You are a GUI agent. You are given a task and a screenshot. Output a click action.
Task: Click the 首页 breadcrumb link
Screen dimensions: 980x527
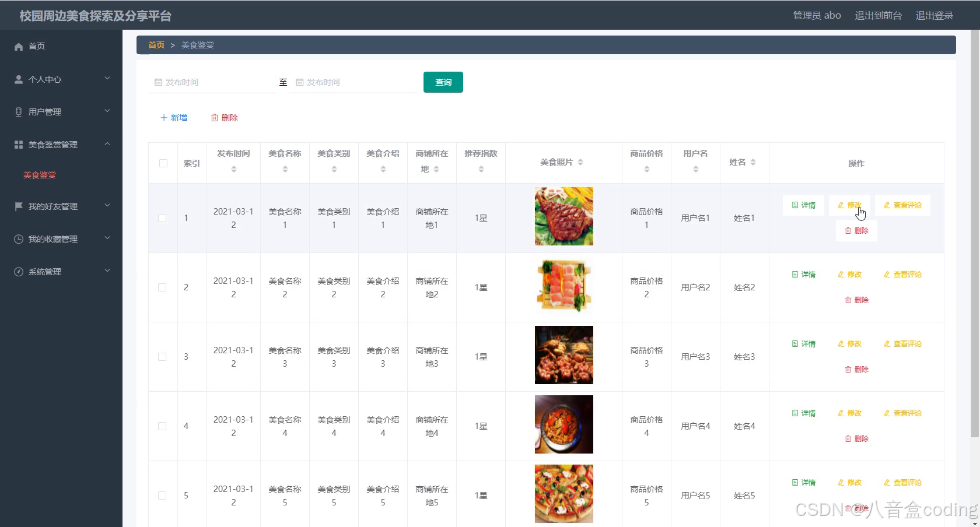click(156, 45)
